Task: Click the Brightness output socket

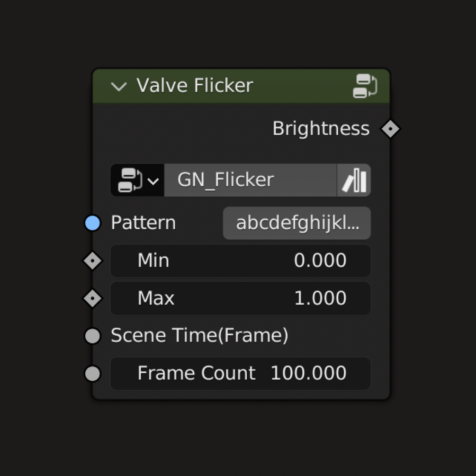Action: 390,129
